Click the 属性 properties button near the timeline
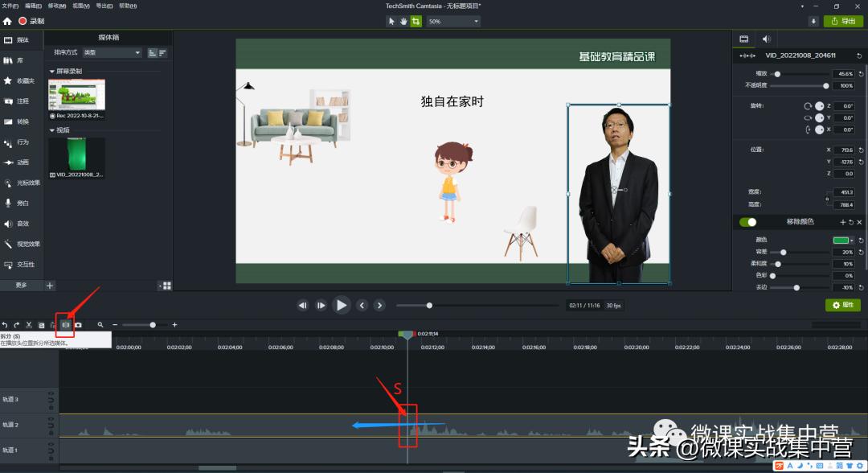868x473 pixels. [841, 305]
